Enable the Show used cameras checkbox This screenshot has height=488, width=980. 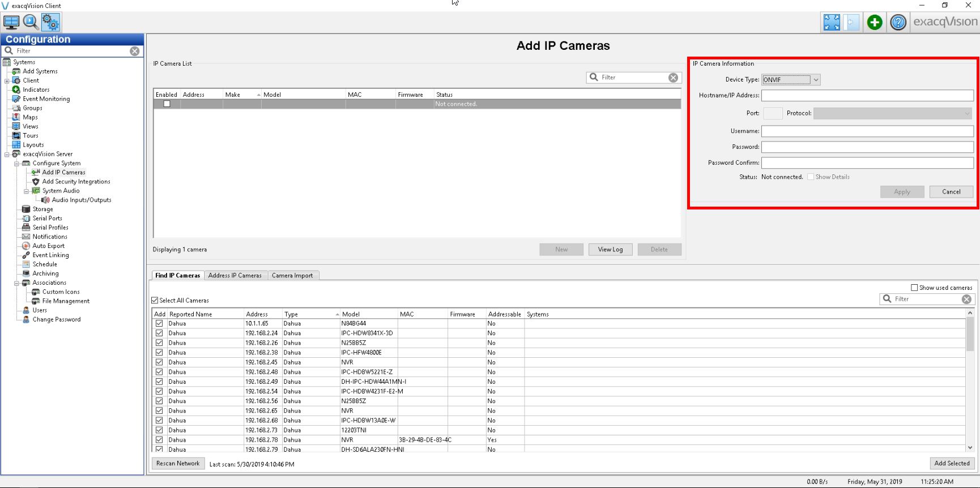click(914, 288)
